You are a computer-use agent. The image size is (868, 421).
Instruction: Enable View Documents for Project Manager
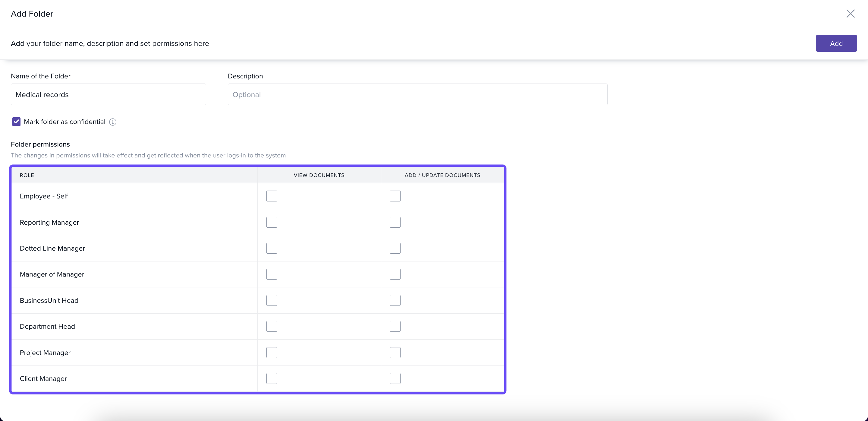coord(272,353)
